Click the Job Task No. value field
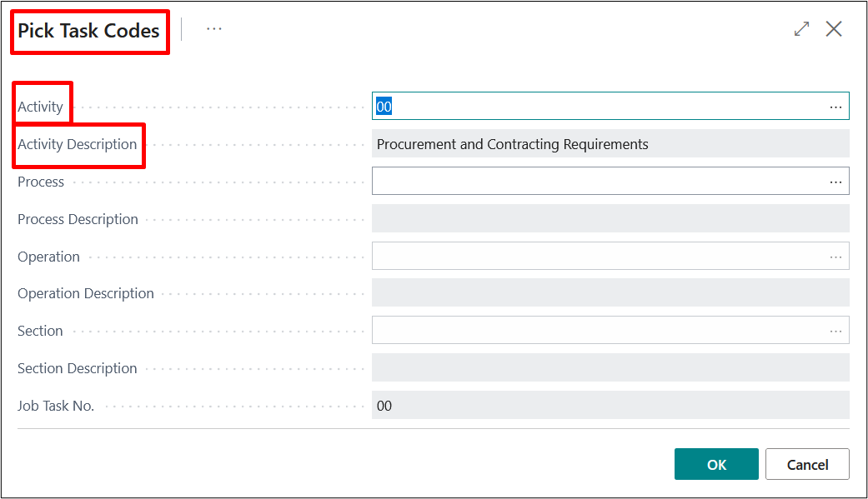 [610, 406]
